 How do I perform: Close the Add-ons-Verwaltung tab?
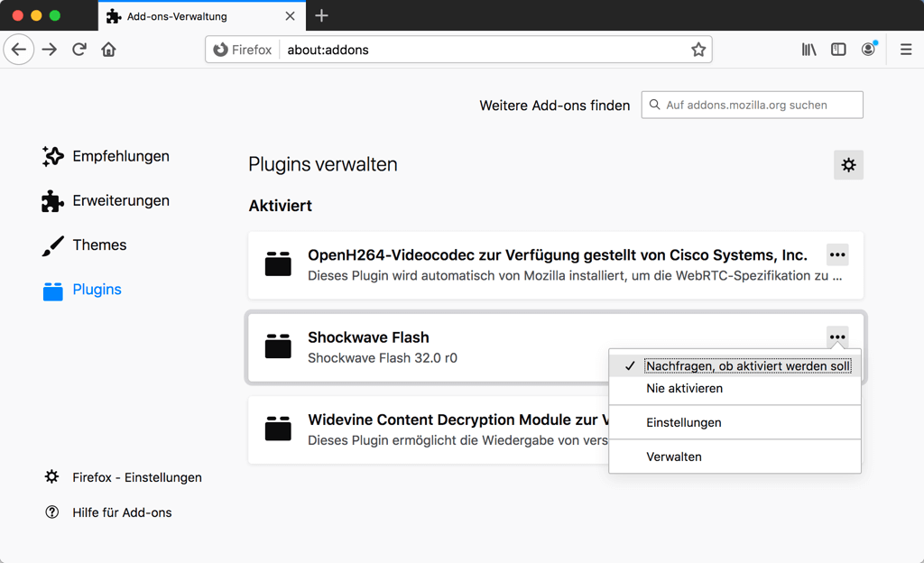coord(290,16)
